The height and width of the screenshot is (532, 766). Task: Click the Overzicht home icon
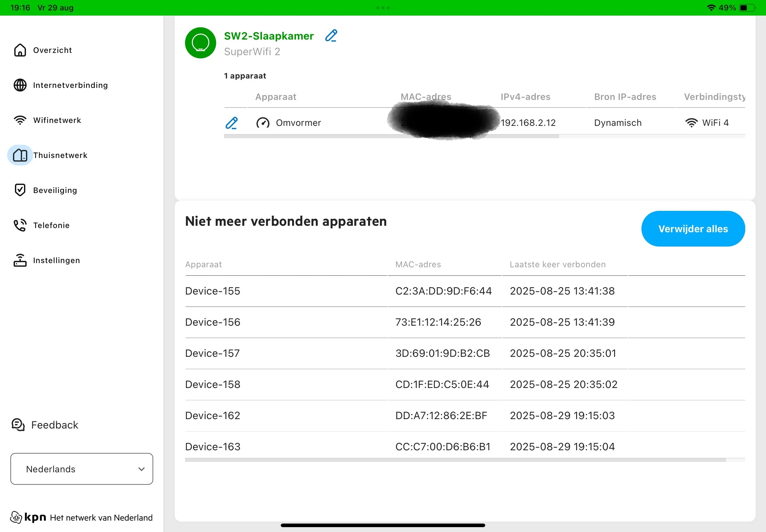(20, 50)
